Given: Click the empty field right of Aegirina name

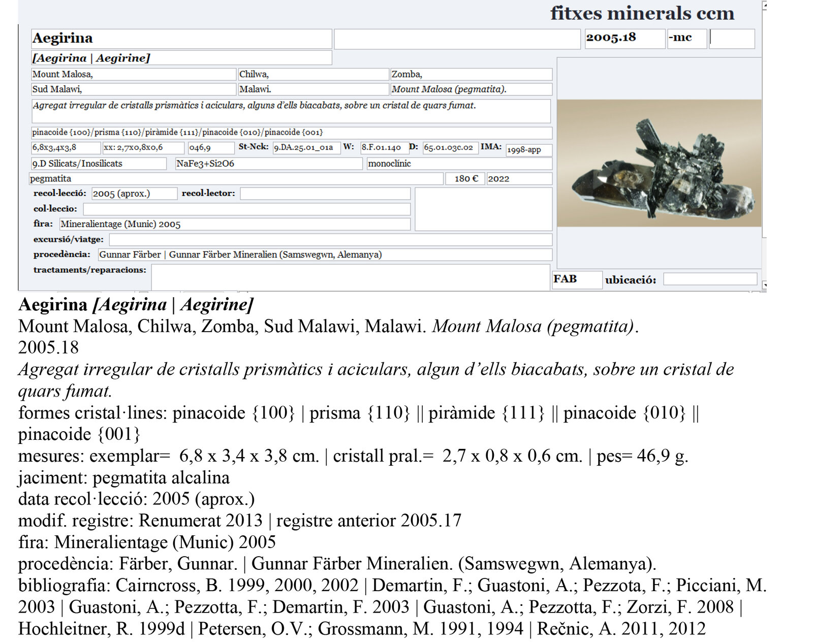Looking at the screenshot, I should (x=457, y=39).
